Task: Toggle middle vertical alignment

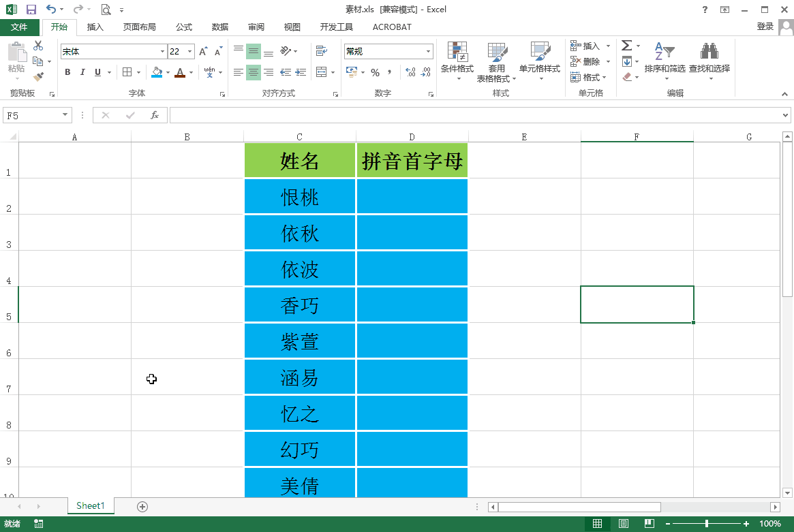Action: click(x=253, y=51)
